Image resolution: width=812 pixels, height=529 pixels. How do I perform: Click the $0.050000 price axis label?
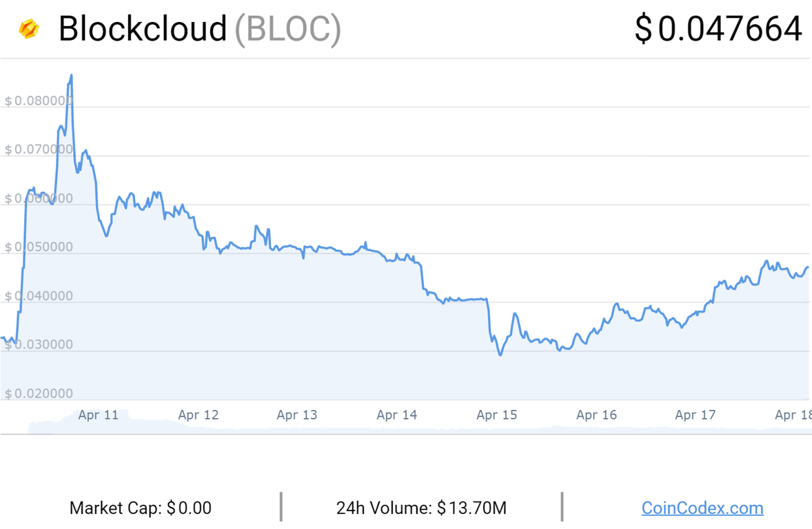tap(39, 247)
